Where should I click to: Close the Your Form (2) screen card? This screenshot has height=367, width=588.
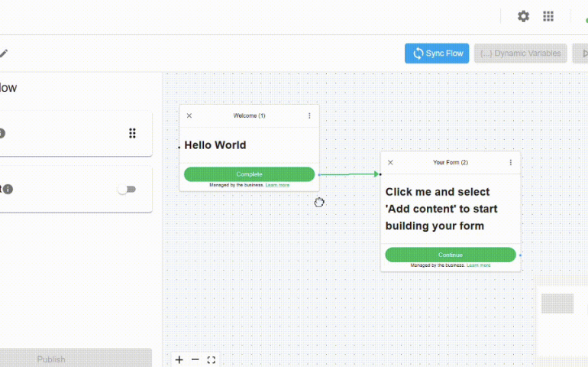click(390, 163)
